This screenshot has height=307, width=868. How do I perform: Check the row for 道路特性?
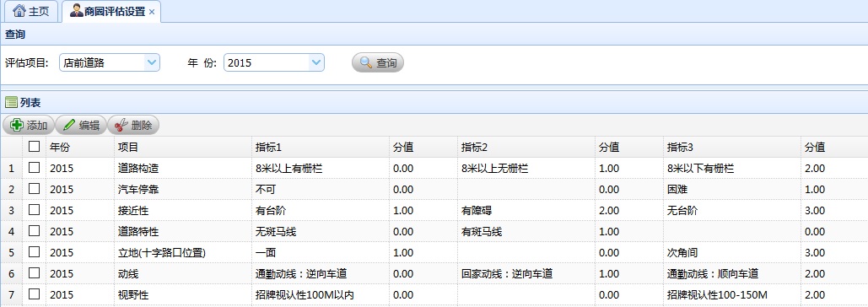tap(35, 230)
